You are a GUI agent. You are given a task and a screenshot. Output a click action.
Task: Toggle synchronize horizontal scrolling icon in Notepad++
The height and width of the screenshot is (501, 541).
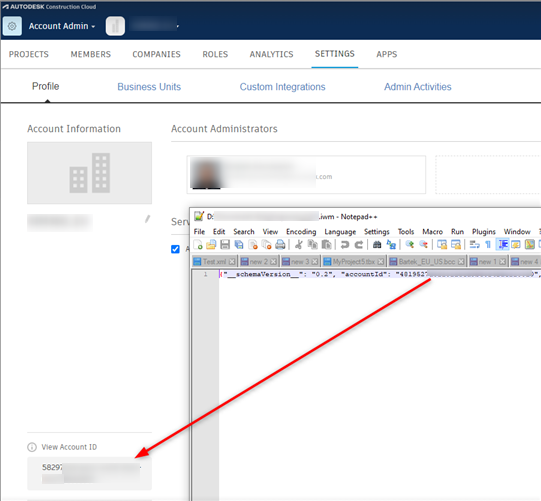456,245
